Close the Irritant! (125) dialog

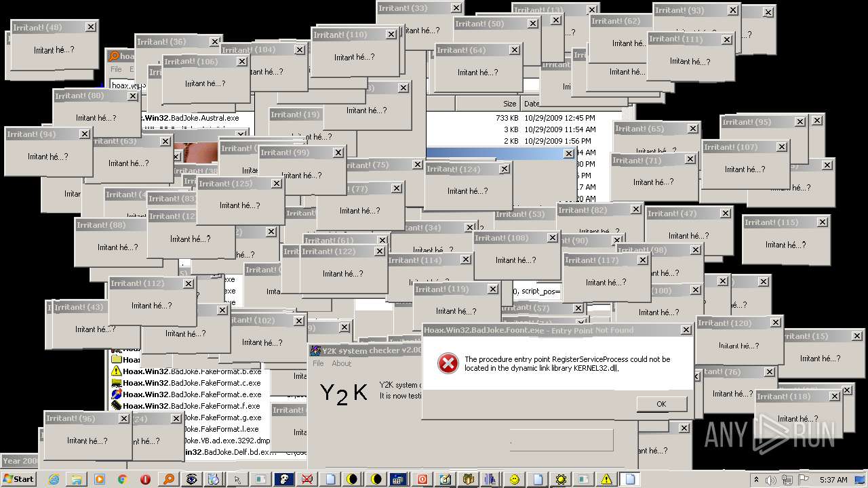(276, 184)
